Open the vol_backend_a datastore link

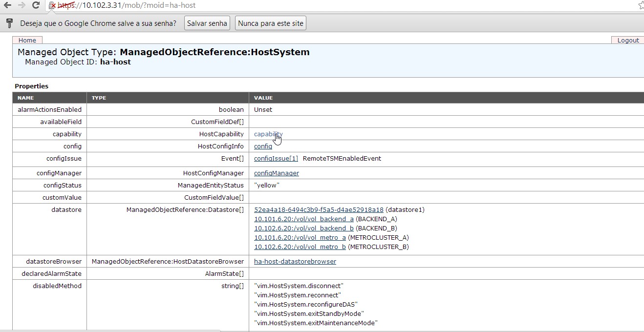[x=303, y=219]
